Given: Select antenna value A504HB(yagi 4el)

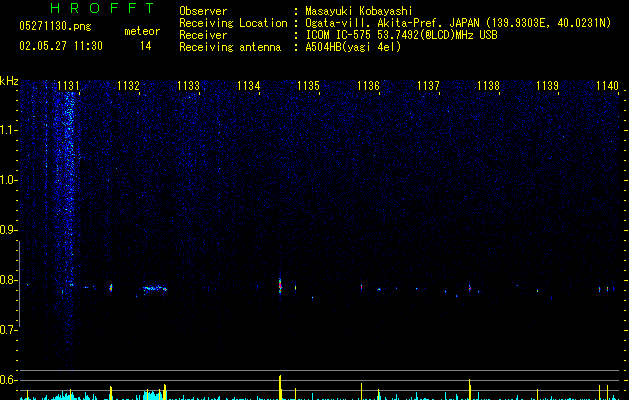Looking at the screenshot, I should click(x=353, y=47).
